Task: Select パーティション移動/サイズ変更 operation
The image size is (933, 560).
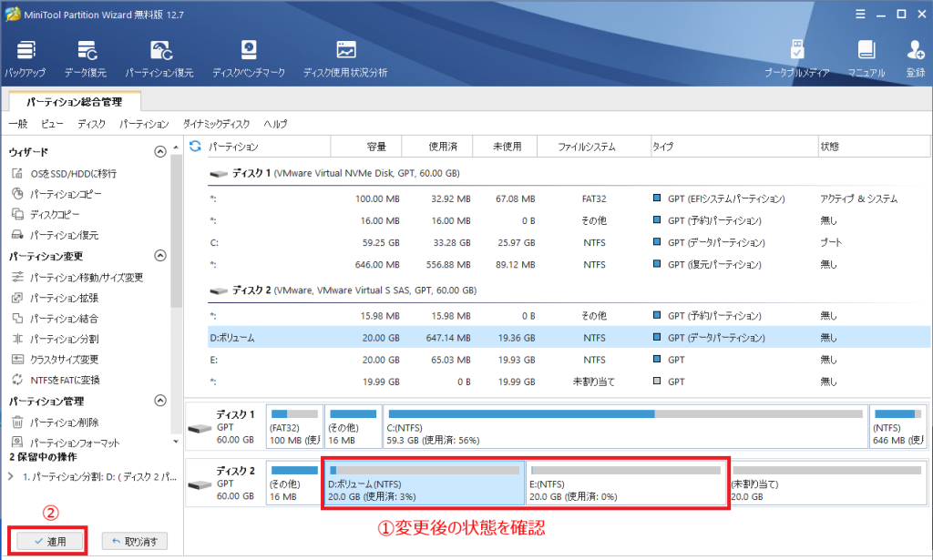Action: click(77, 277)
